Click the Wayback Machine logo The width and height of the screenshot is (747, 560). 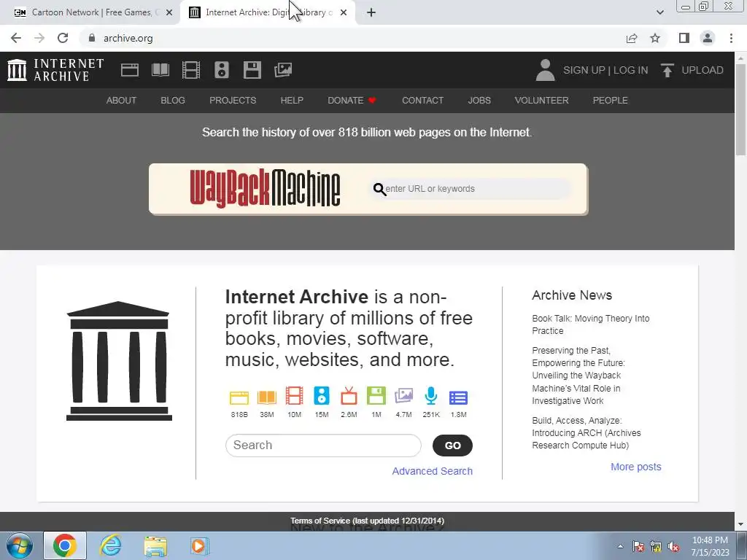265,189
